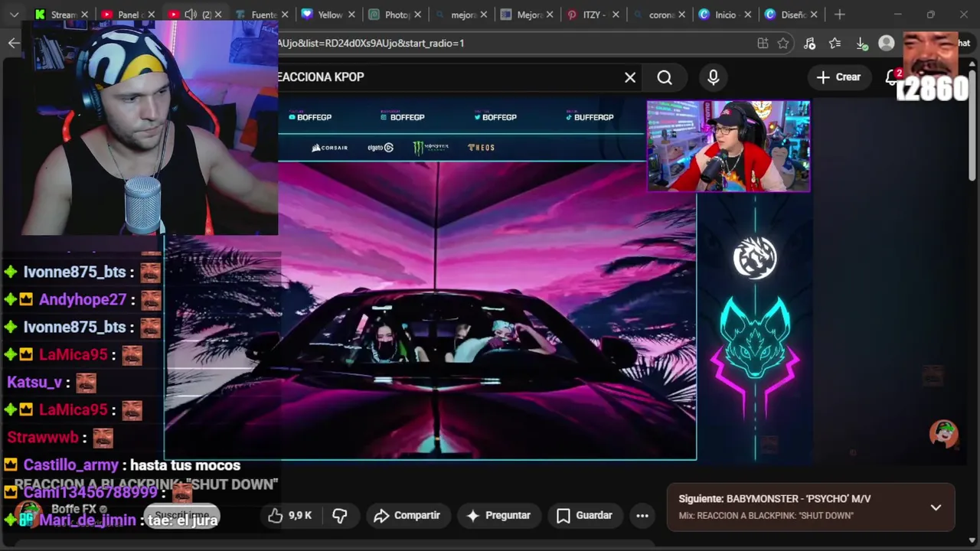Open a new browser tab with plus
This screenshot has width=980, height=551.
click(x=840, y=15)
